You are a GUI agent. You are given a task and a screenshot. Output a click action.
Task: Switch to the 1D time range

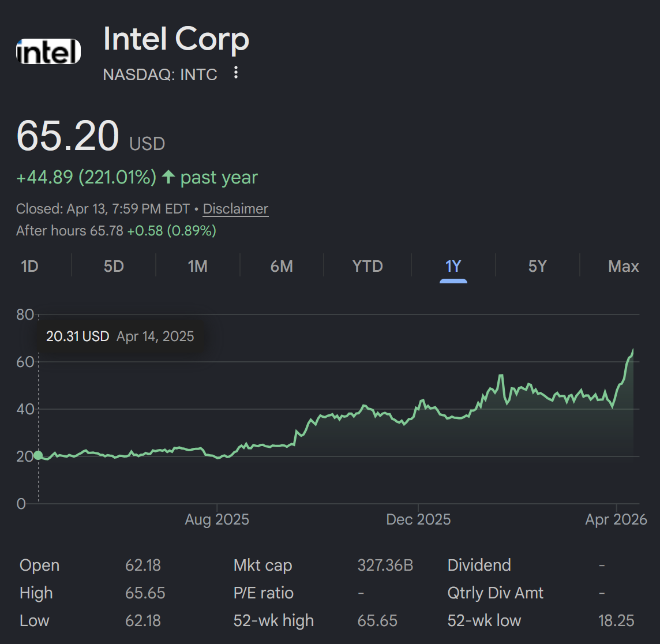pos(29,266)
